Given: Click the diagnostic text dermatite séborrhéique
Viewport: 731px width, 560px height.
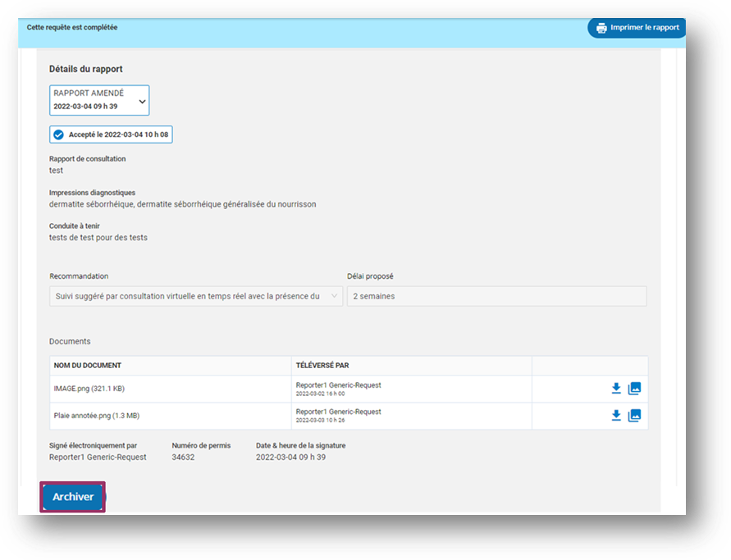Looking at the screenshot, I should tap(183, 204).
